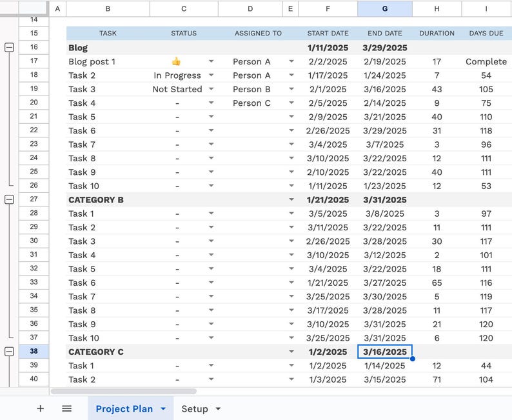Open the Not Started status dropdown

tap(212, 89)
